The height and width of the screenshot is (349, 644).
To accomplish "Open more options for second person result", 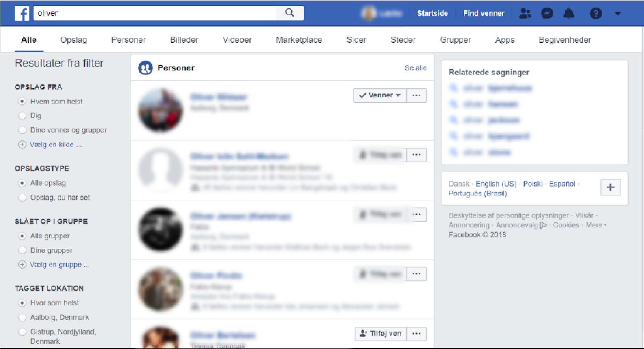I will [x=417, y=155].
